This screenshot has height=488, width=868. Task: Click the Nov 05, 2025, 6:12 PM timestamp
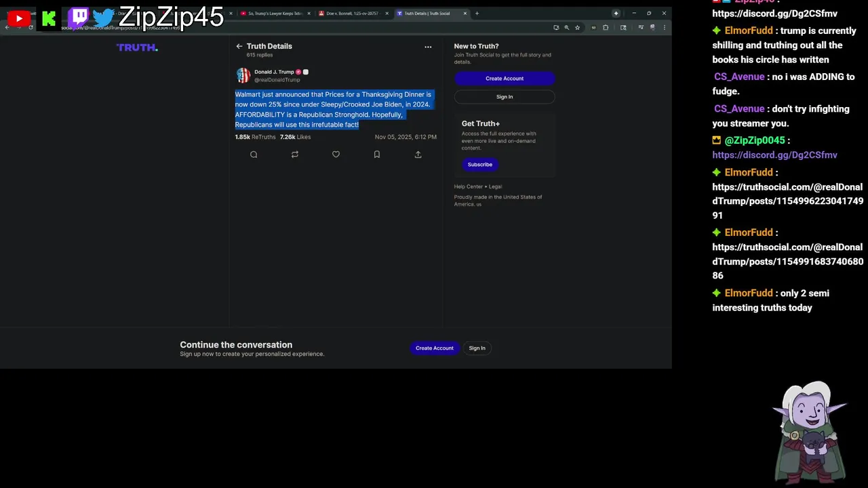point(406,137)
